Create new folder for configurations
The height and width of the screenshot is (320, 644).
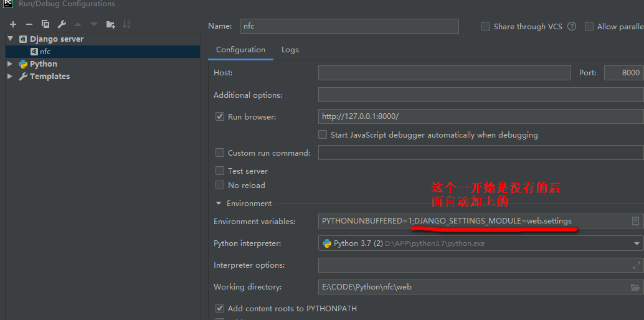tap(110, 24)
